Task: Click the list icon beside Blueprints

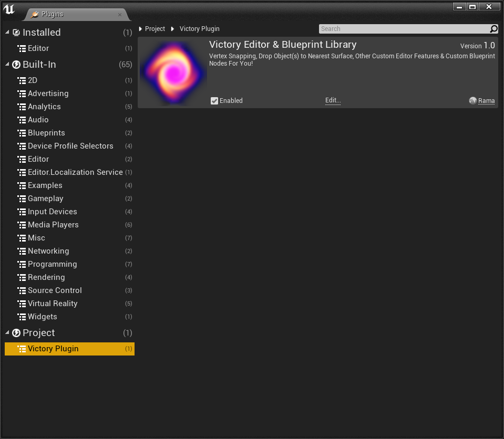Action: 22,133
